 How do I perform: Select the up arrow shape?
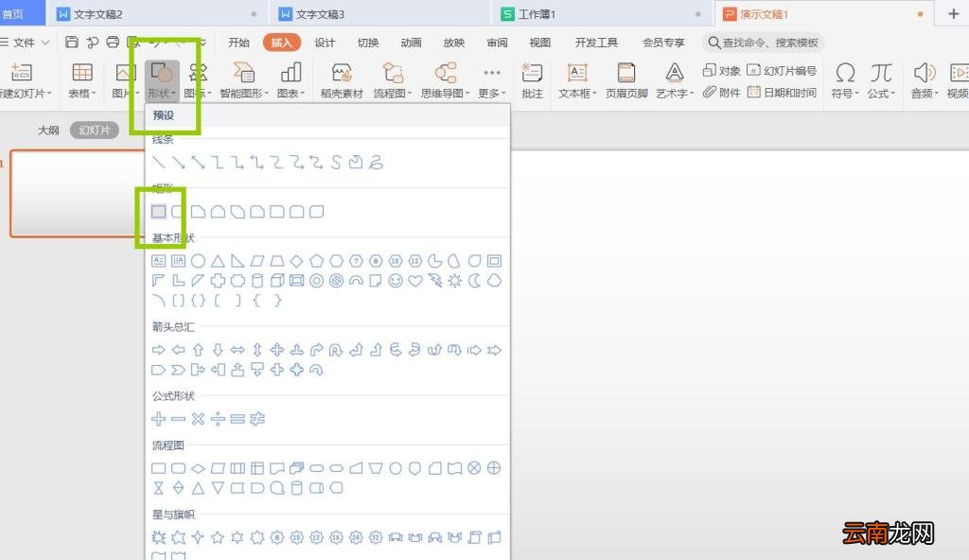click(x=199, y=350)
